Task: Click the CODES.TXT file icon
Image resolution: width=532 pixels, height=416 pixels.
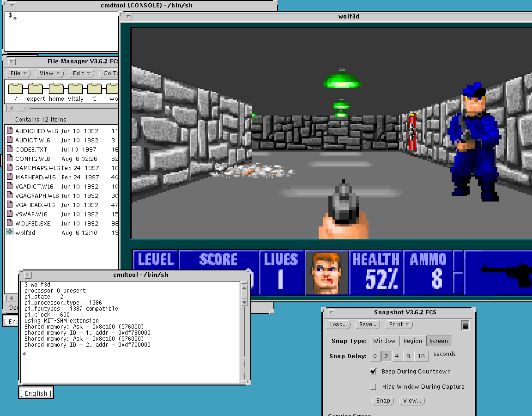Action: point(10,149)
